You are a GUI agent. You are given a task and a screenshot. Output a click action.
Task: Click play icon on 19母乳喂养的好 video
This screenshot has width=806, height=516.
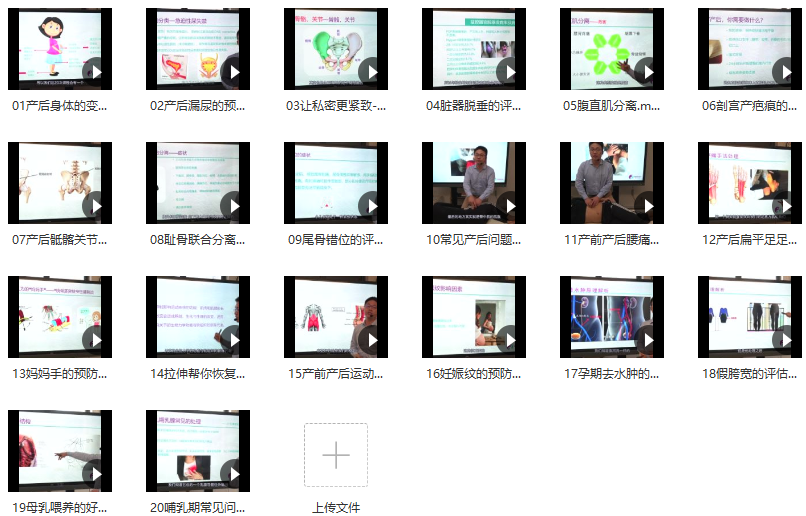coord(95,474)
